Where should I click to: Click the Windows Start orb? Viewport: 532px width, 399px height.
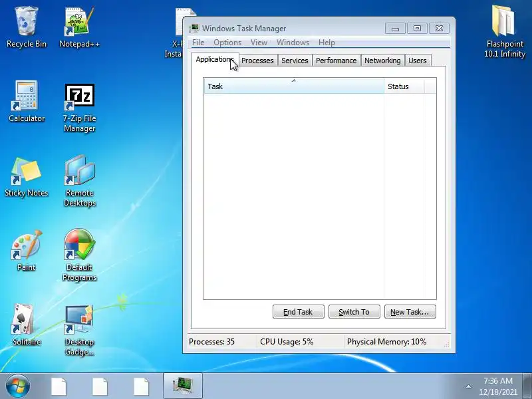(x=18, y=386)
